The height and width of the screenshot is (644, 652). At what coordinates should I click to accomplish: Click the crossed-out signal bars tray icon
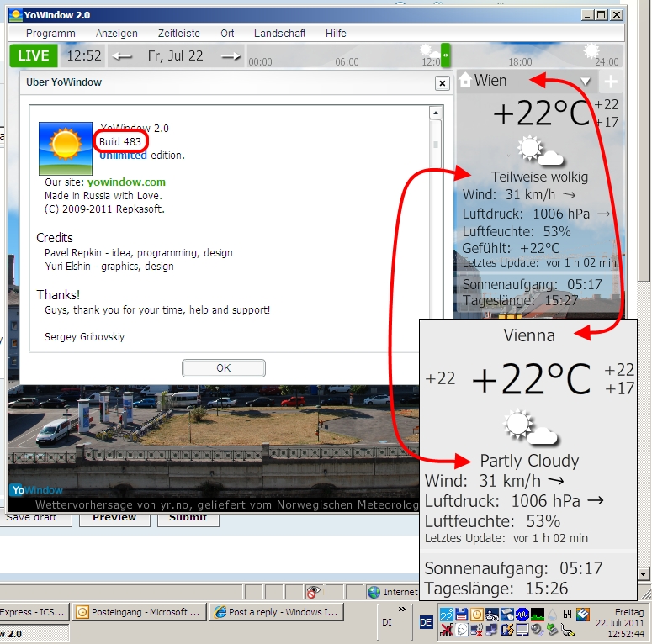point(447,630)
